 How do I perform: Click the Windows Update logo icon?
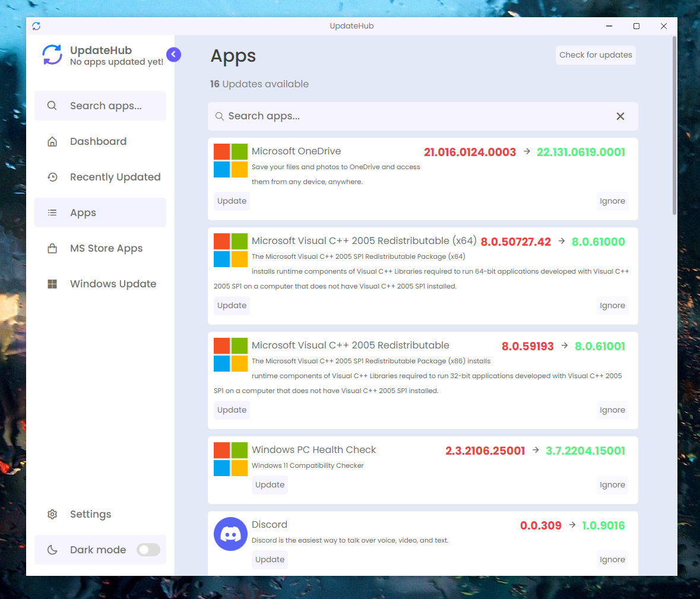52,284
